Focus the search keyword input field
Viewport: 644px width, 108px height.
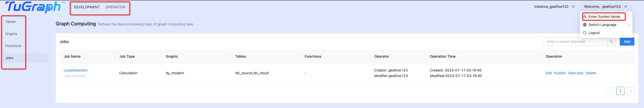[575, 42]
